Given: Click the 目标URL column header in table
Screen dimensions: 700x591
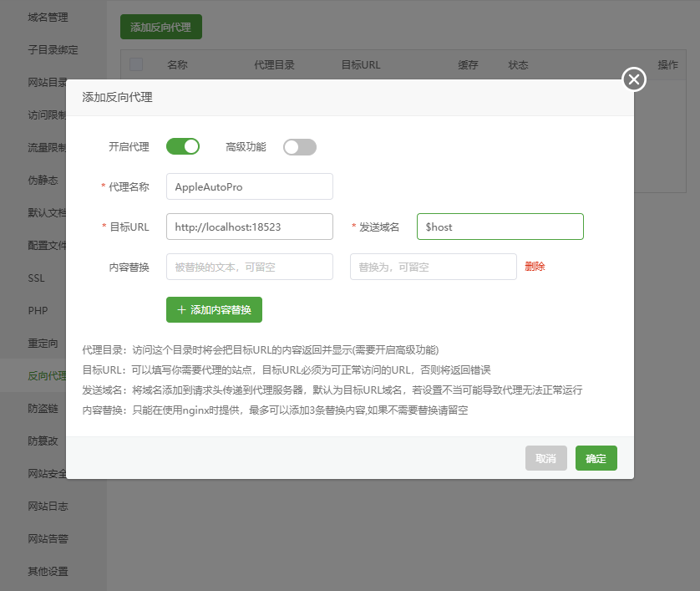Looking at the screenshot, I should tap(361, 65).
